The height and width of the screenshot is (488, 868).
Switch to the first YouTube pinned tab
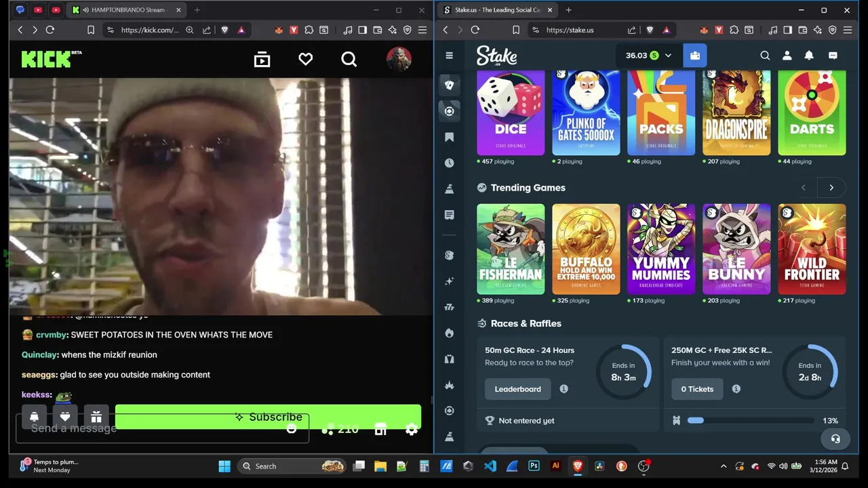(38, 10)
